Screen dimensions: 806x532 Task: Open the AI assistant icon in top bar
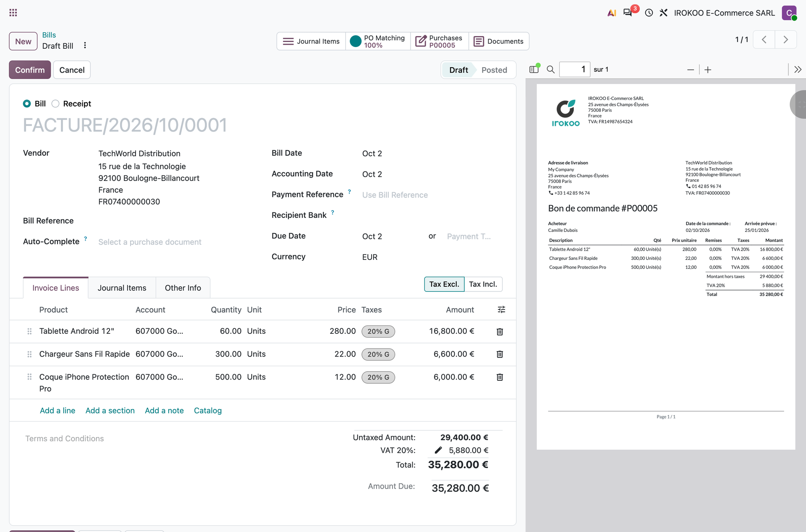coord(612,13)
